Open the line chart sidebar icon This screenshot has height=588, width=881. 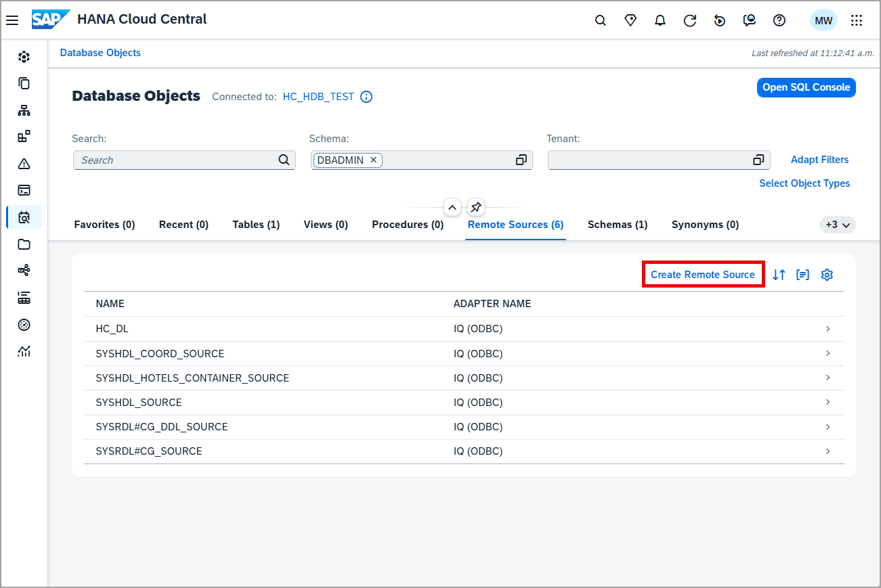coord(24,351)
